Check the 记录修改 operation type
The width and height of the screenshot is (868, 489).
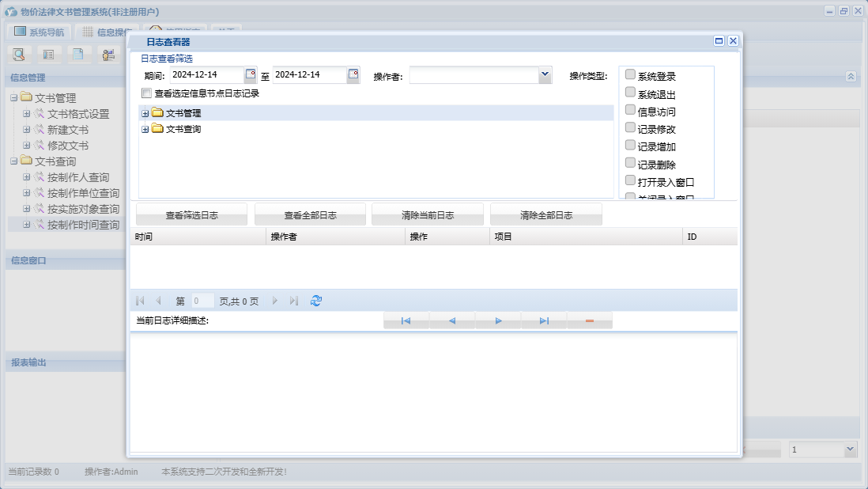tap(630, 127)
